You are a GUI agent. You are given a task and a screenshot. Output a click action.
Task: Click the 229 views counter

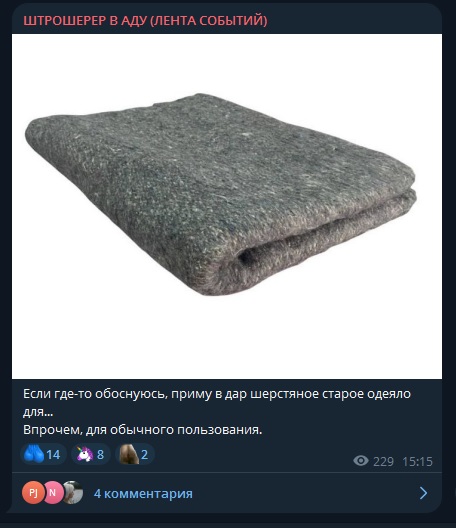[383, 461]
